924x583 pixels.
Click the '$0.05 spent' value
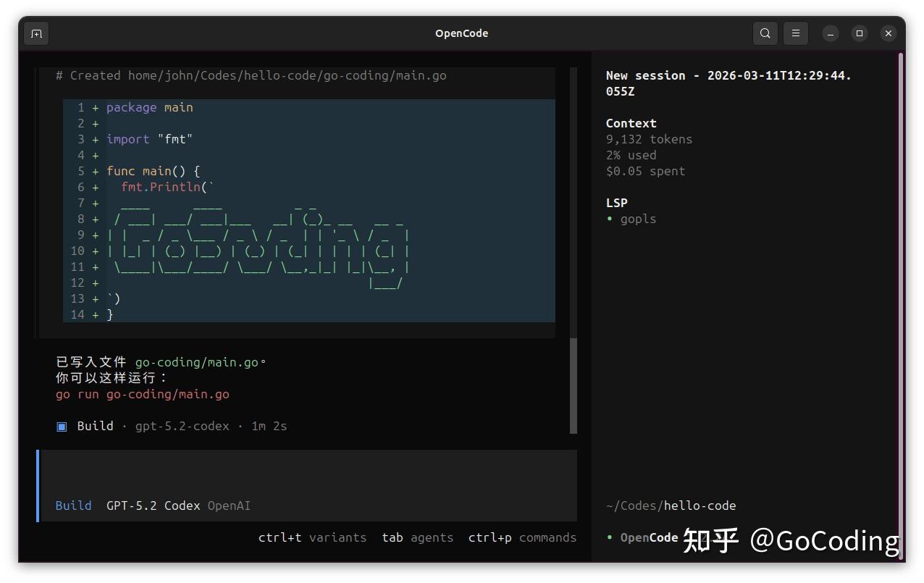pos(645,171)
